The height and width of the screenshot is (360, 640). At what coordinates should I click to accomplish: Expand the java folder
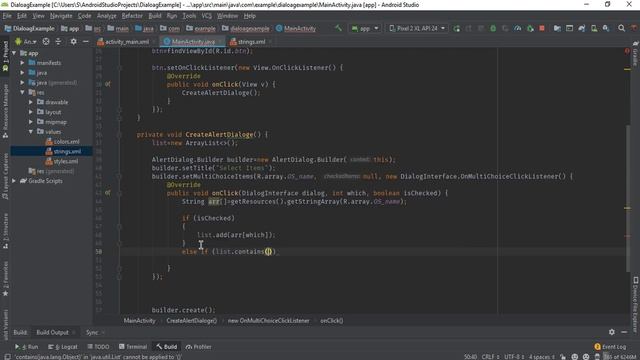point(22,73)
